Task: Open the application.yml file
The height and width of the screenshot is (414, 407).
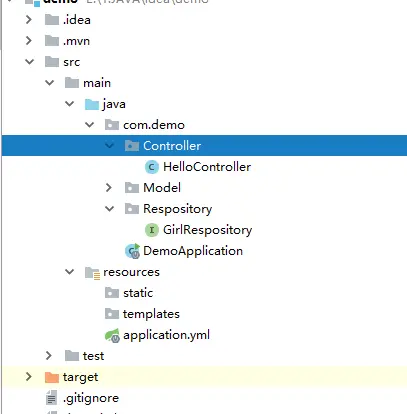Action: tap(166, 335)
